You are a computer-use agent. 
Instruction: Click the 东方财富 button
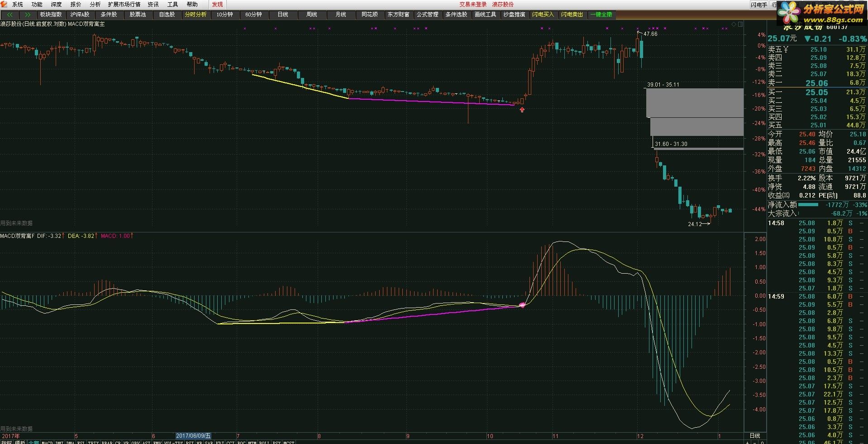coord(398,14)
